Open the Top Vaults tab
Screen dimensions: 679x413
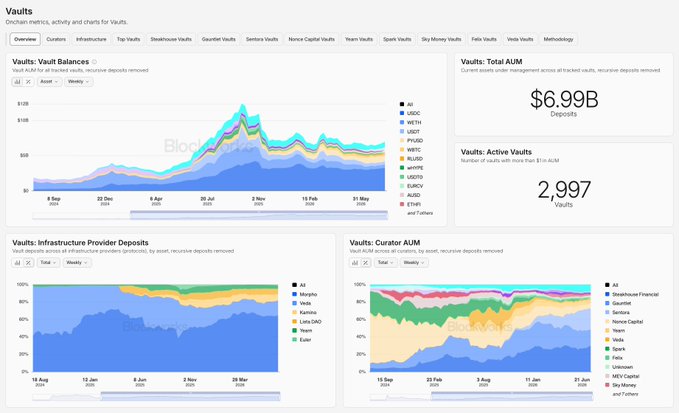(x=128, y=39)
